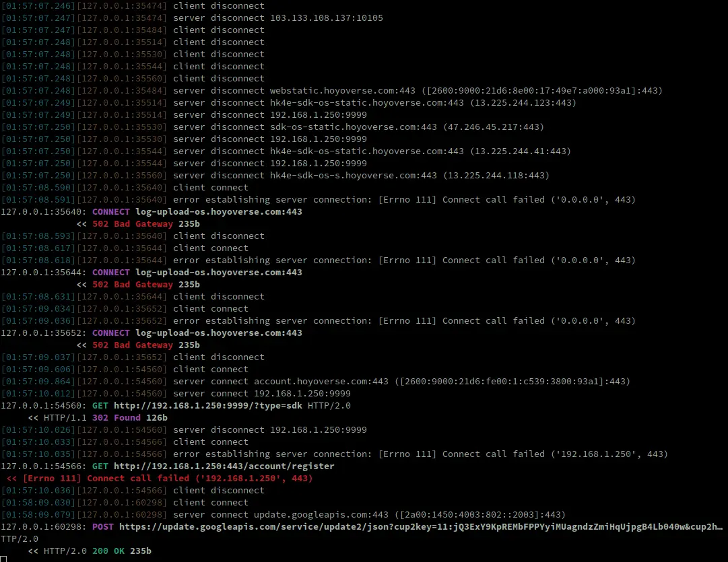Image resolution: width=728 pixels, height=562 pixels.
Task: Select the hk4e-sdk-os-s.hoyoverse.com:443 hostname
Action: (x=354, y=176)
